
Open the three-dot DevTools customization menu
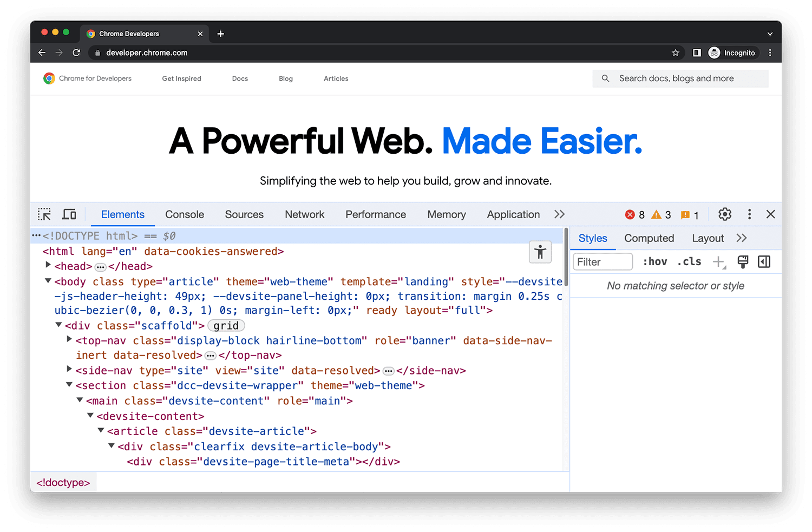click(749, 214)
